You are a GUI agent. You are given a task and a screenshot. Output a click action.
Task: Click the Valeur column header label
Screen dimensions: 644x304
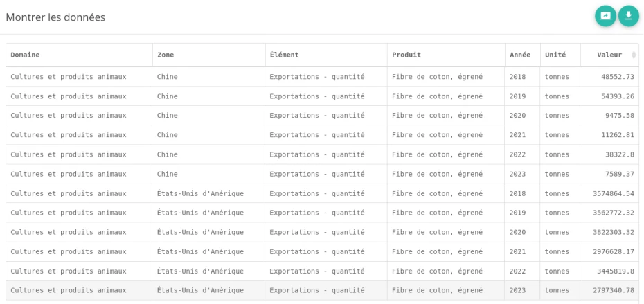(x=609, y=55)
